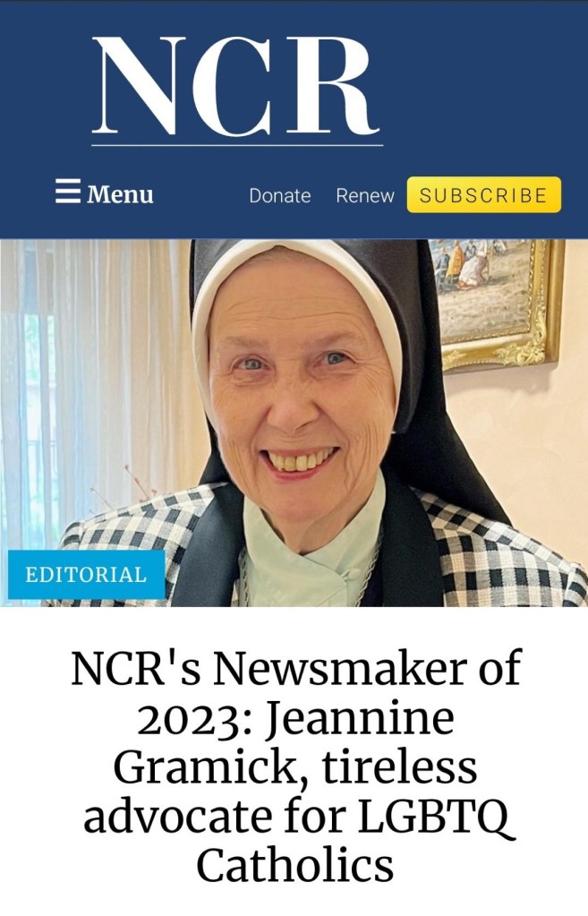Viewport: 588px width, 916px height.
Task: Click the yellow SUBSCRIBE button
Action: (x=484, y=194)
